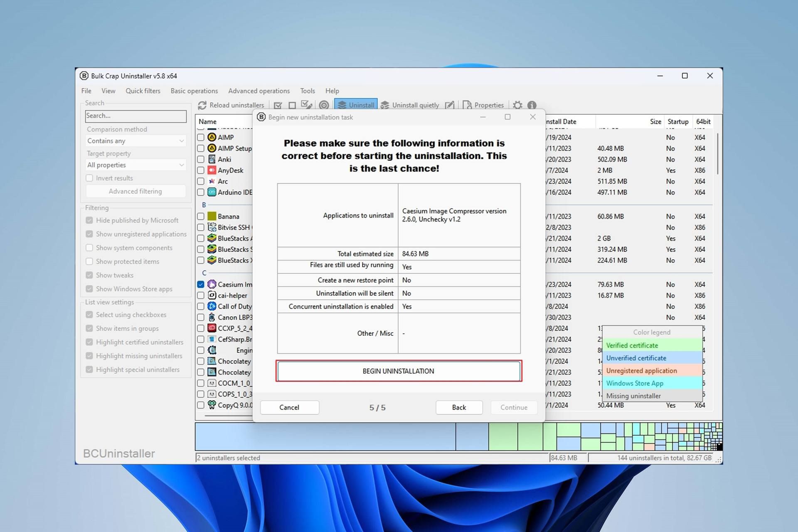The height and width of the screenshot is (532, 798).
Task: Click the CopyQ application icon
Action: (x=212, y=405)
